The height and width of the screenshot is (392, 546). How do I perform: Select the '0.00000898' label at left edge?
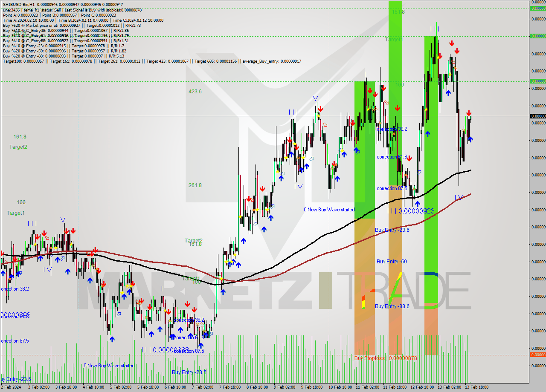click(x=15, y=314)
